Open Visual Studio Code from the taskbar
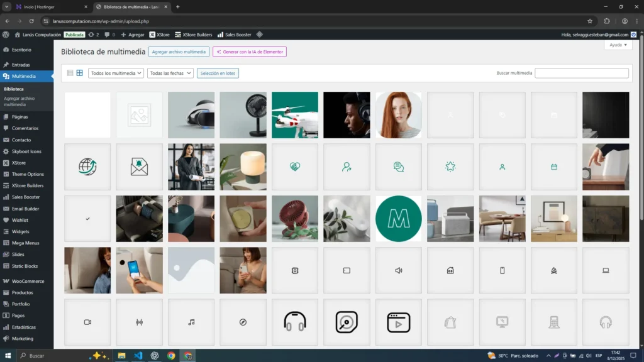 [138, 356]
